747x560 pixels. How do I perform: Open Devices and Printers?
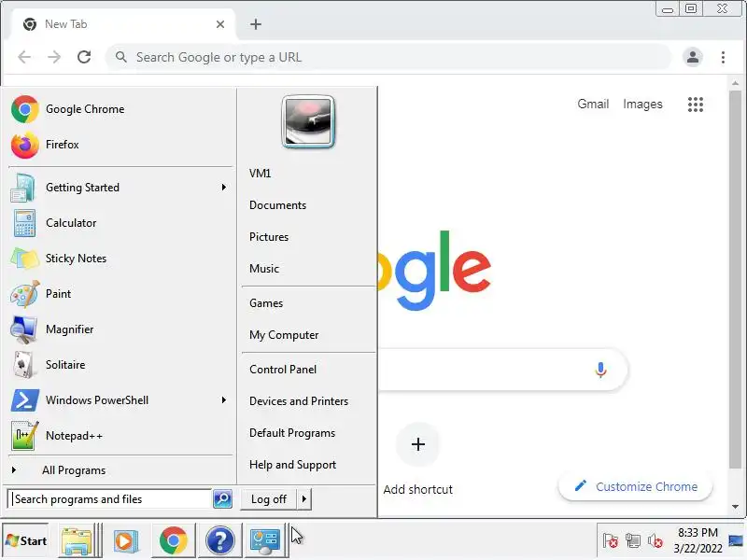click(299, 401)
